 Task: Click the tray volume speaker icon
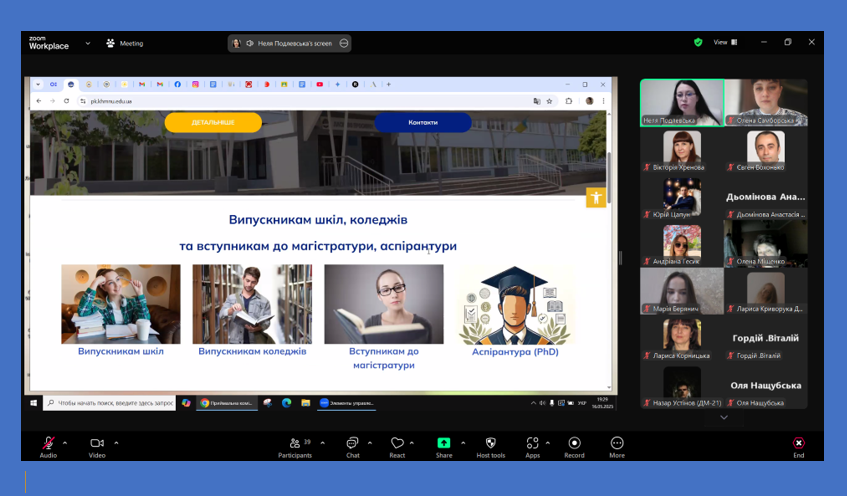542,403
